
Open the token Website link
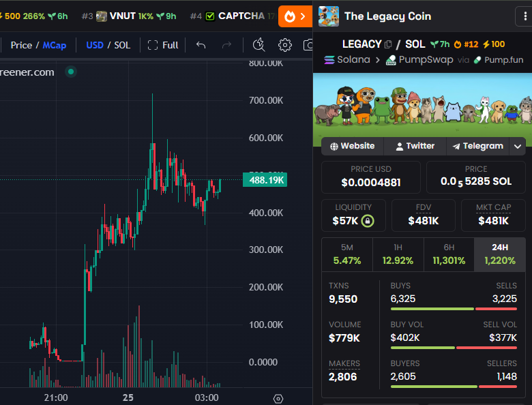(353, 146)
